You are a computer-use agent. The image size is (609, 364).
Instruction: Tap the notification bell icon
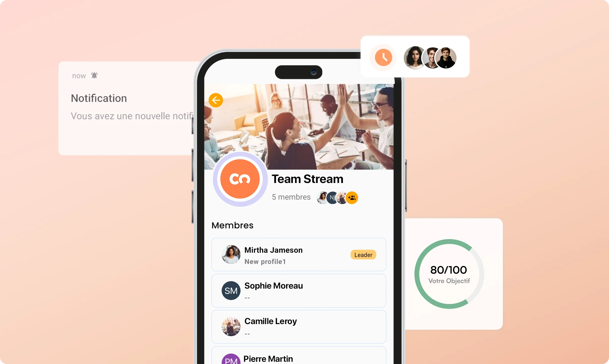tap(94, 75)
